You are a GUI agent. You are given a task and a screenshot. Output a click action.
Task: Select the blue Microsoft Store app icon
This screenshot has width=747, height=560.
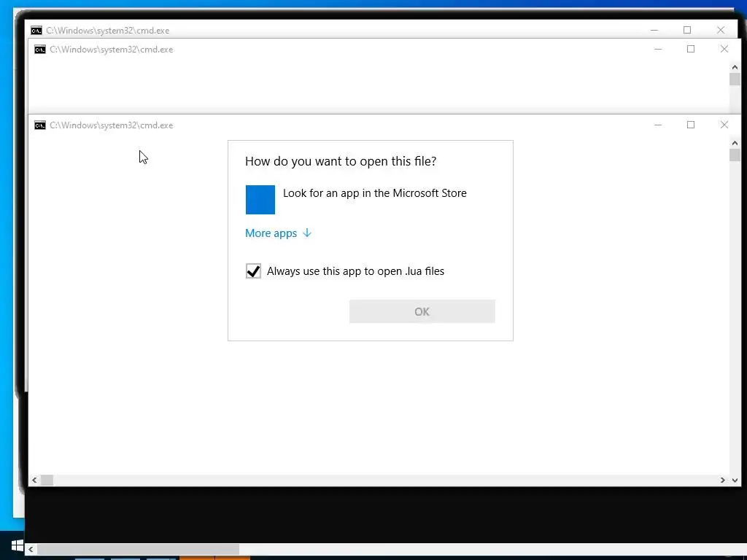click(260, 200)
